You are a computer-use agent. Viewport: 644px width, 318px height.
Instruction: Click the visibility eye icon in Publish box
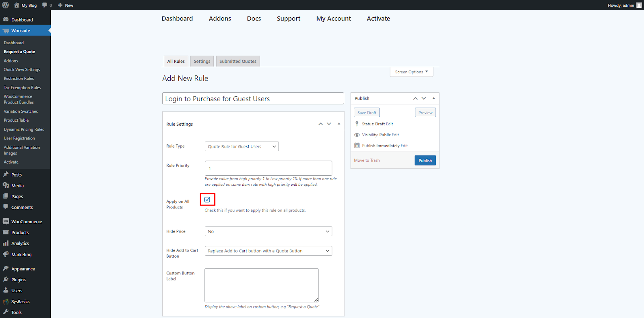pyautogui.click(x=357, y=135)
